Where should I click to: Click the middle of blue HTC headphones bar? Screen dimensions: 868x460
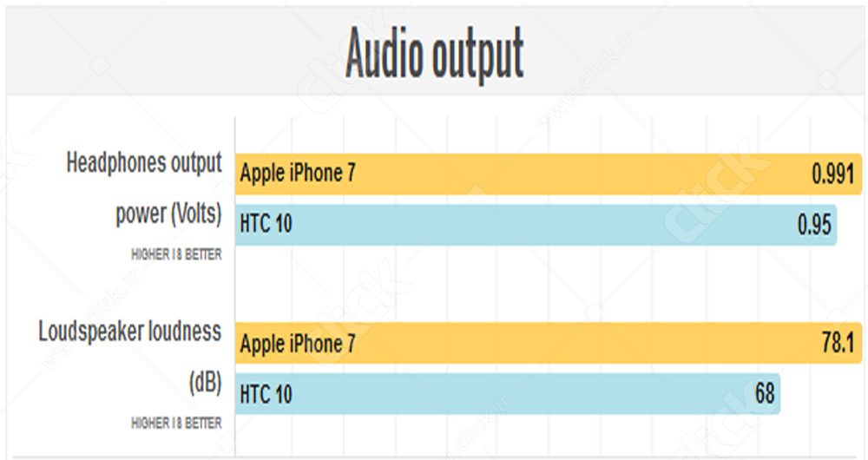click(x=536, y=225)
